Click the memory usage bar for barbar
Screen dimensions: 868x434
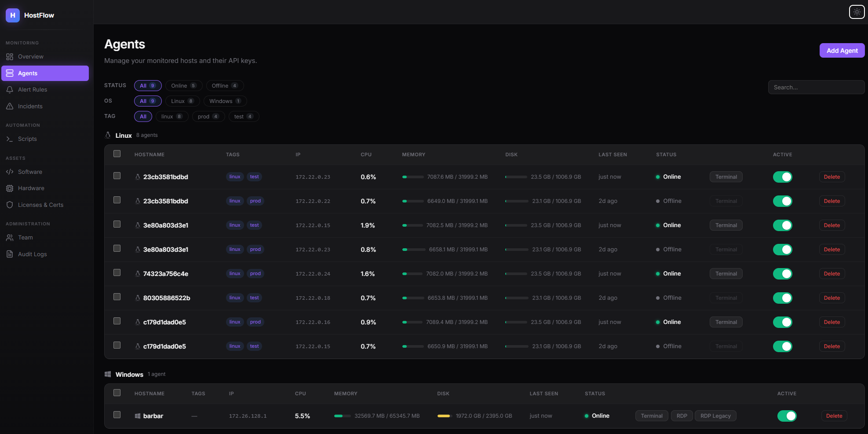click(x=343, y=416)
